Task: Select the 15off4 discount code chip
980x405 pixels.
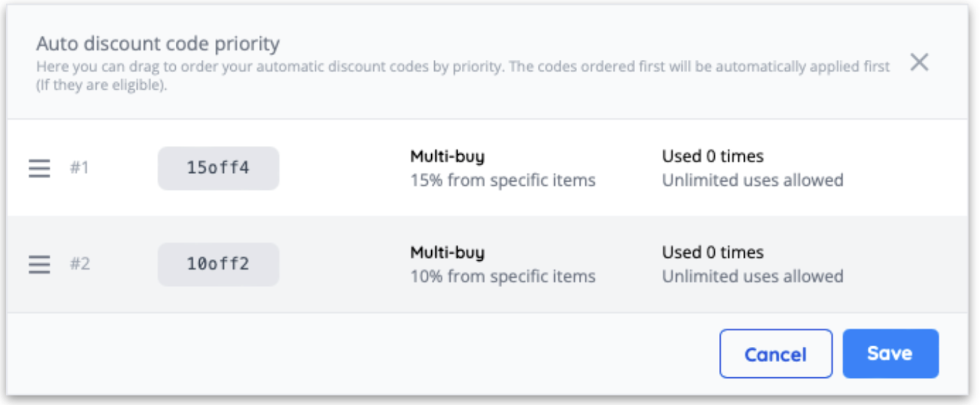Action: point(218,168)
